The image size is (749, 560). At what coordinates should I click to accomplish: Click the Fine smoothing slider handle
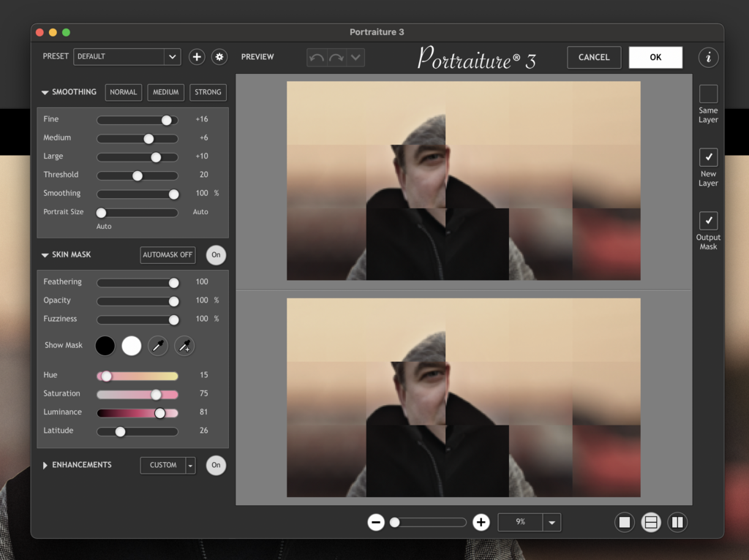[166, 121]
